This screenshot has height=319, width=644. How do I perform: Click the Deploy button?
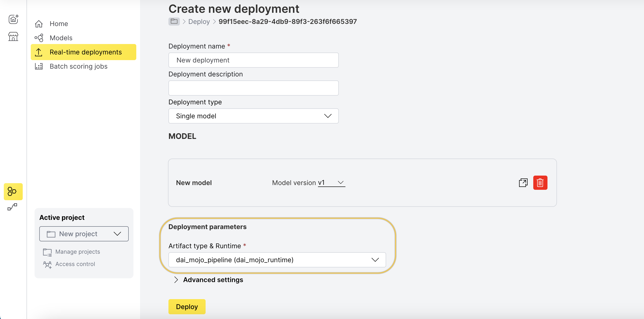(187, 306)
